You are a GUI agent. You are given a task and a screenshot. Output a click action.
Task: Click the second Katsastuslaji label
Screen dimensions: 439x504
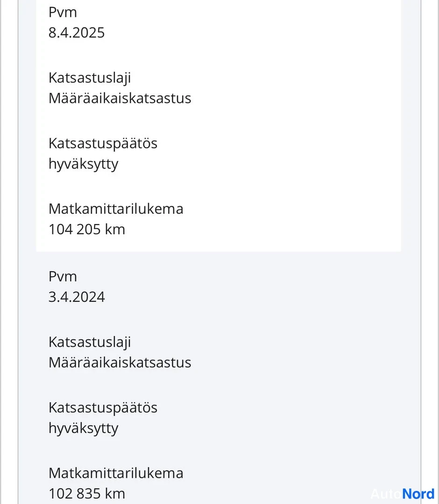click(x=90, y=343)
